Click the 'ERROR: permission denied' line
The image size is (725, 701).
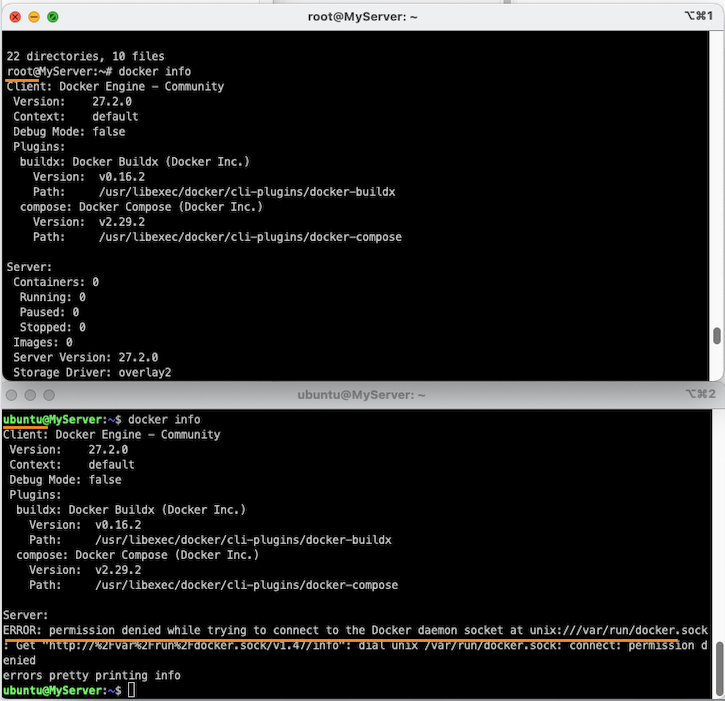coord(355,630)
